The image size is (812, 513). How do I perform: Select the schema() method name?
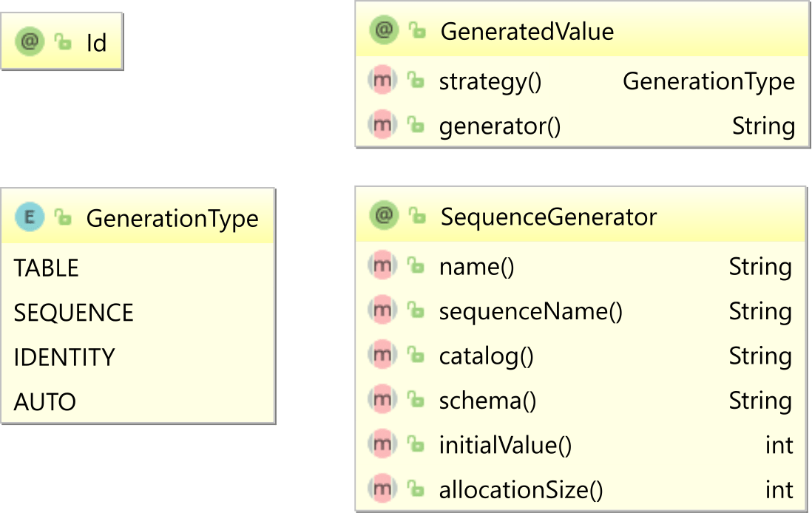click(487, 401)
